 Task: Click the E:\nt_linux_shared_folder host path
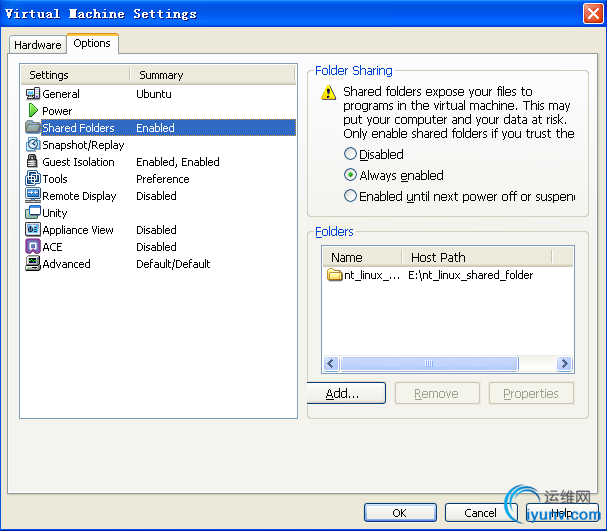470,275
